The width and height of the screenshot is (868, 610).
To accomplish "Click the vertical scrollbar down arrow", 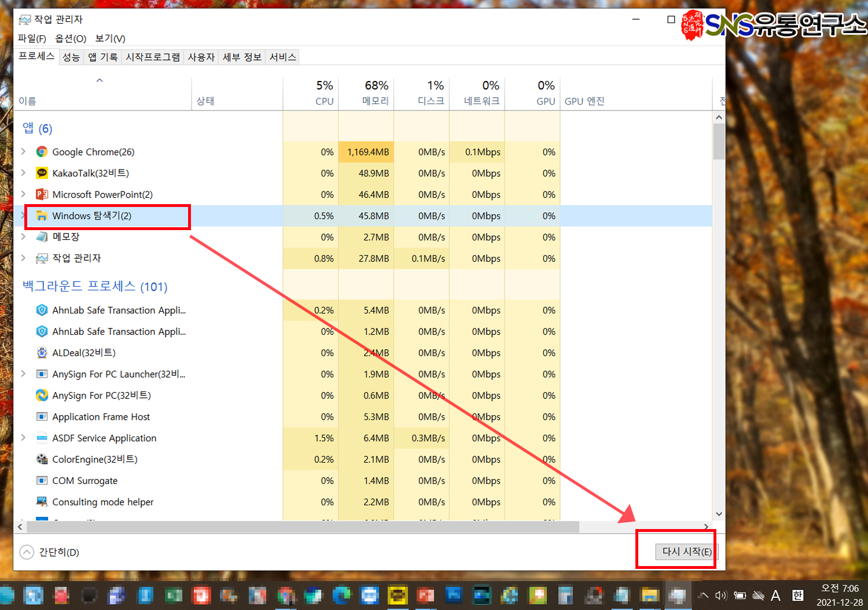I will pyautogui.click(x=719, y=513).
